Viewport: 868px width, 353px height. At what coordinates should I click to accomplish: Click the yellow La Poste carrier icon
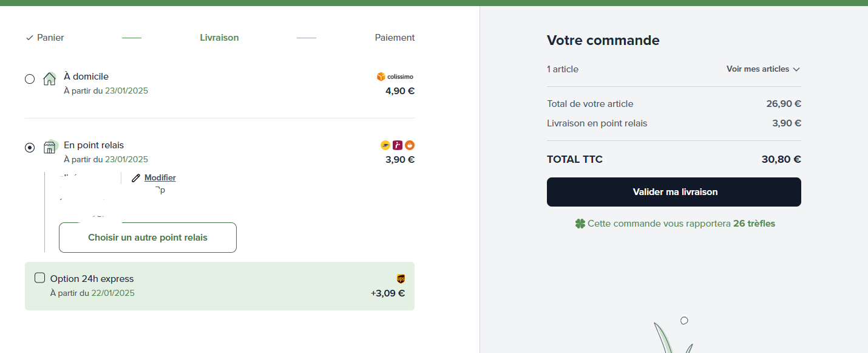coord(385,145)
